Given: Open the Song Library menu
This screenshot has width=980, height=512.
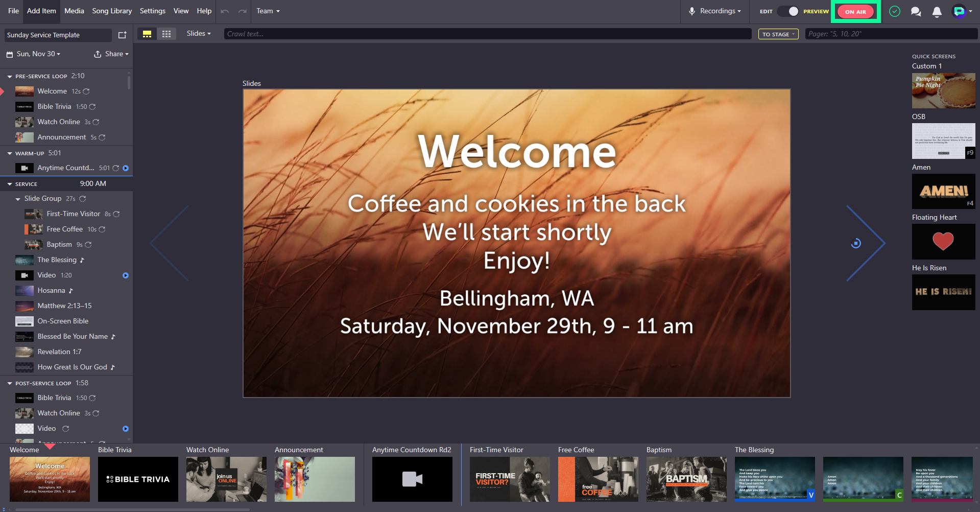Looking at the screenshot, I should pos(112,11).
